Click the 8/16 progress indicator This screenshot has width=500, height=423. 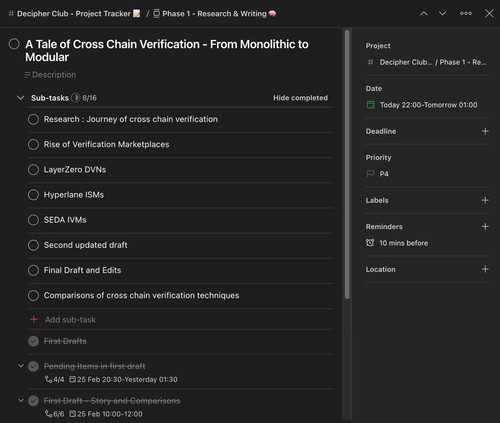[x=85, y=98]
